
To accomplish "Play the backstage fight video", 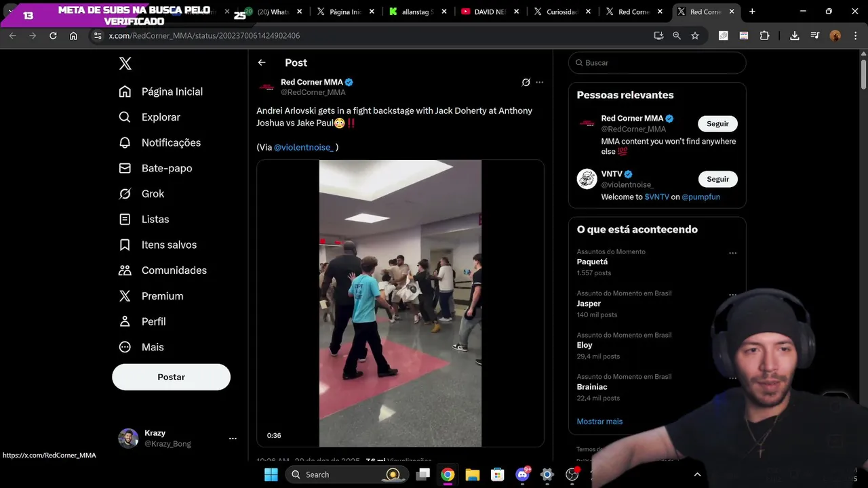I will coord(400,303).
